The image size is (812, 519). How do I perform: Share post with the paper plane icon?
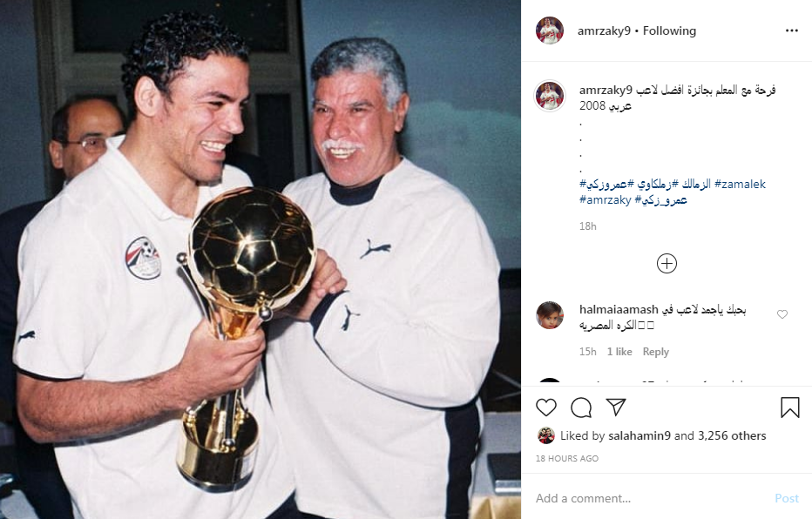(x=616, y=408)
